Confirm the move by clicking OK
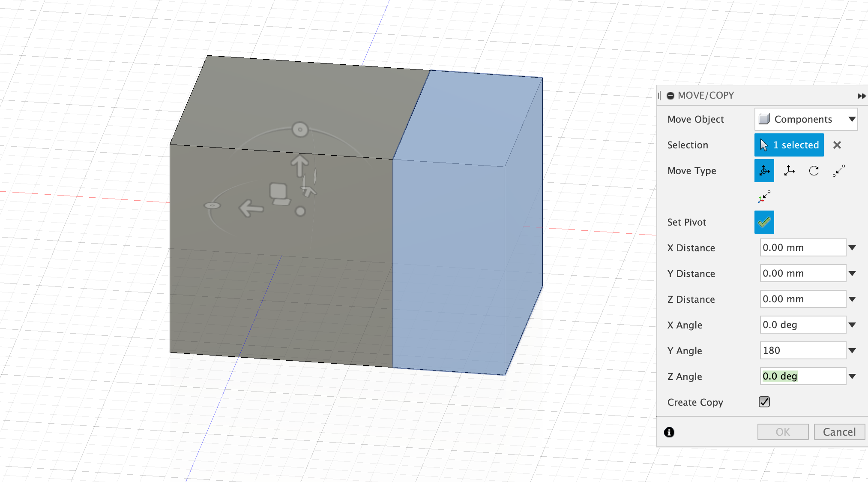Screen dimensions: 868x482 (783, 432)
